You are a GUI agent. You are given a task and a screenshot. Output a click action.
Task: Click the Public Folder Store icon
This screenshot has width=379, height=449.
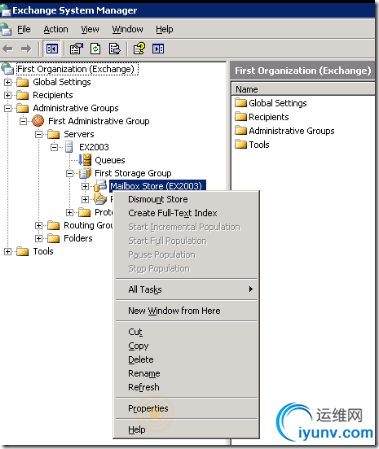pyautogui.click(x=100, y=199)
